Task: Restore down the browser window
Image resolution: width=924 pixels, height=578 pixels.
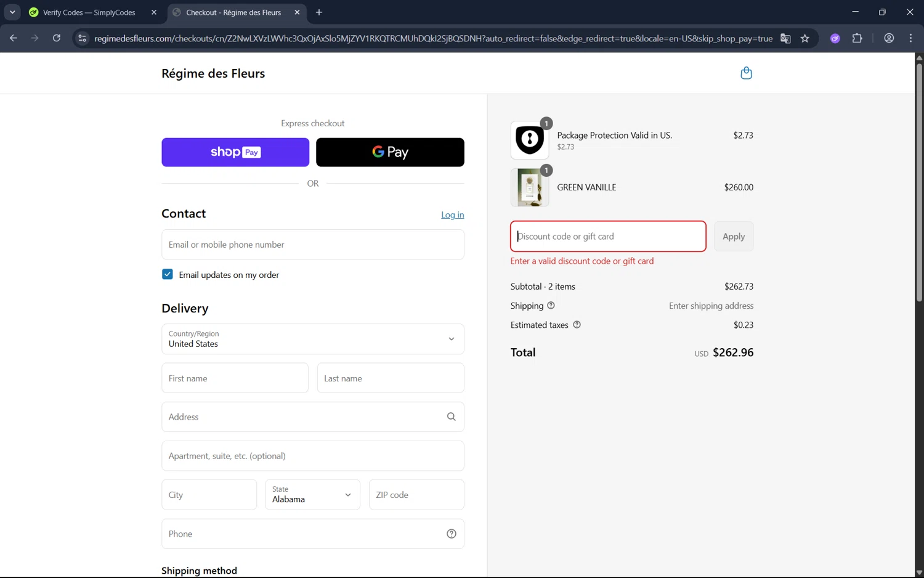Action: click(882, 12)
